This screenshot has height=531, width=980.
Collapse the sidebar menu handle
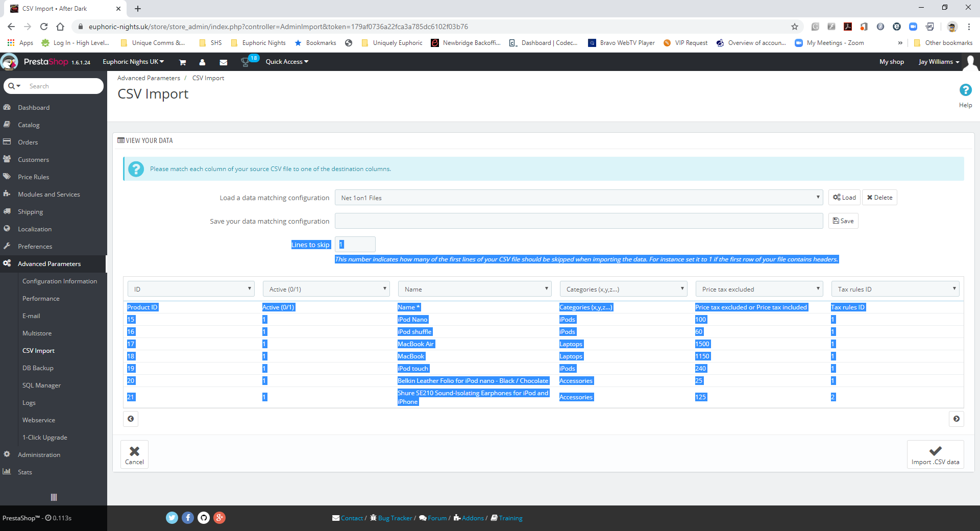(x=54, y=497)
